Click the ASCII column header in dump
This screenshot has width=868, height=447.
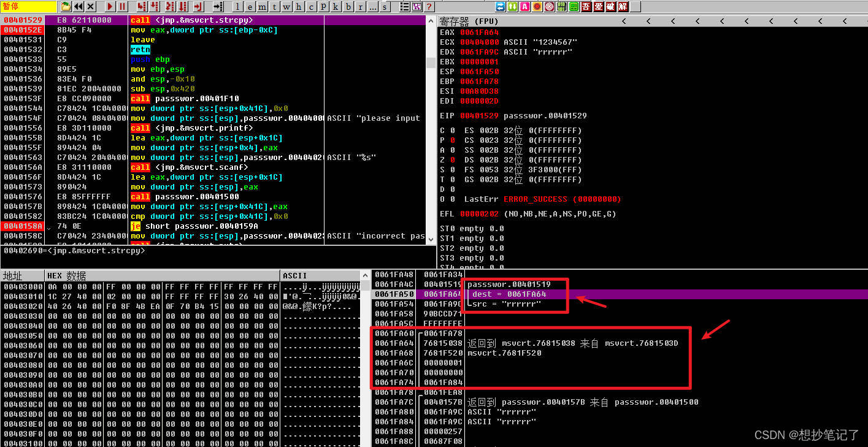(320, 276)
